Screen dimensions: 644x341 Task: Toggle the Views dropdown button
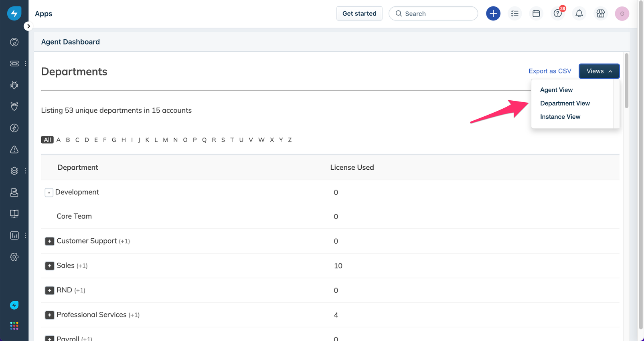(599, 71)
